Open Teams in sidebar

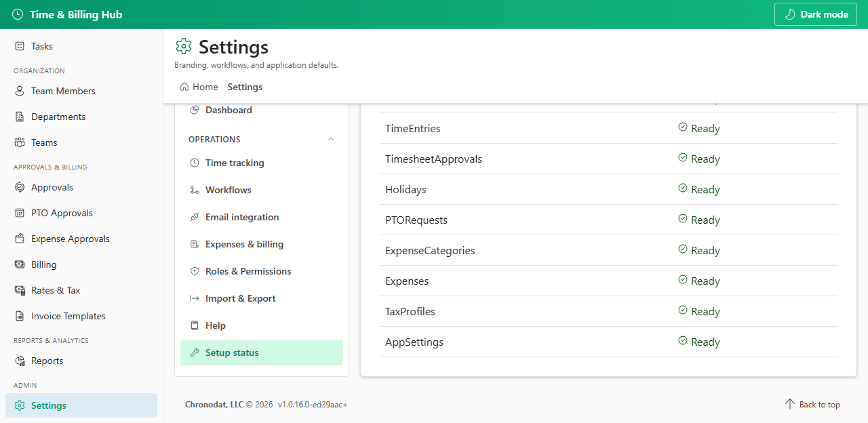[x=81, y=142]
